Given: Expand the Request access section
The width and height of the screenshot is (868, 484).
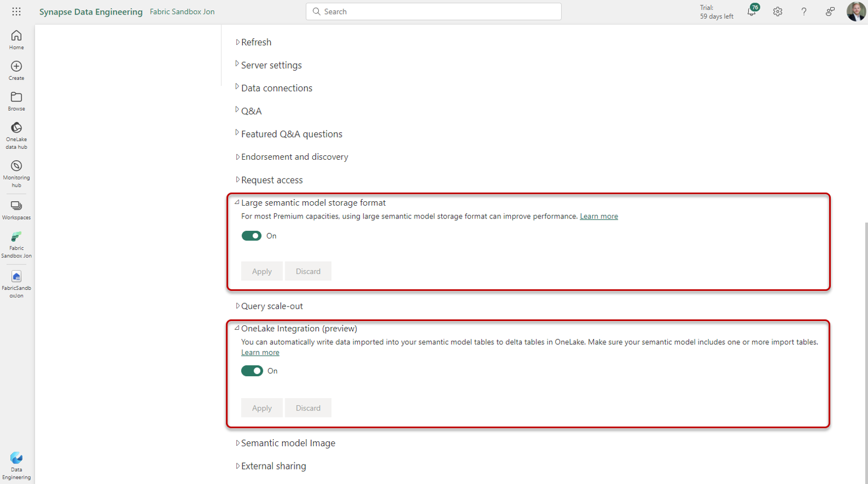Looking at the screenshot, I should click(269, 180).
